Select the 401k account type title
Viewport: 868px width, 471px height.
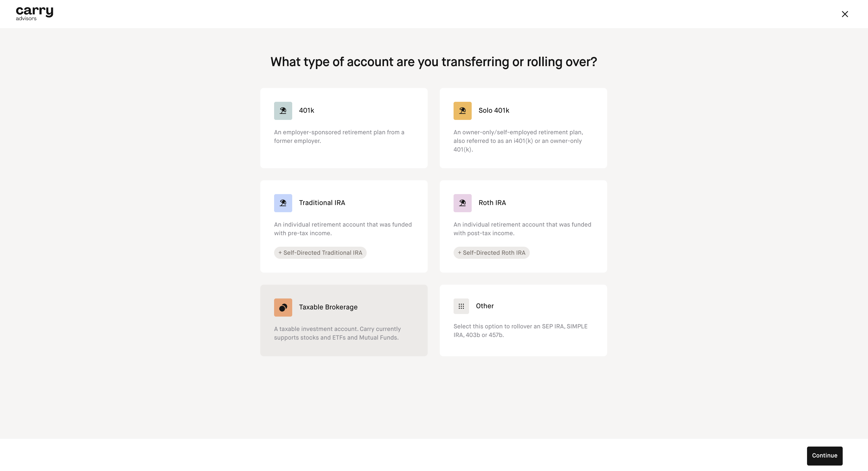(x=306, y=110)
